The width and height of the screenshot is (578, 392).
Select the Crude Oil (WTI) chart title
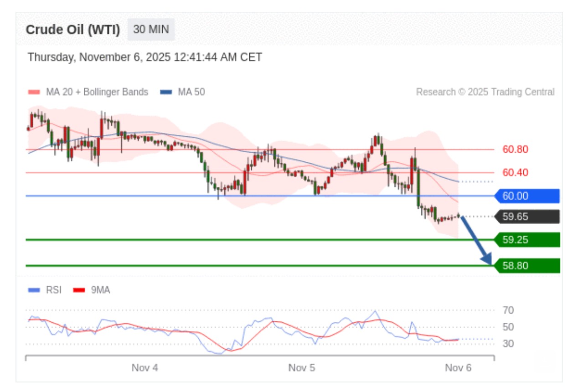point(73,30)
